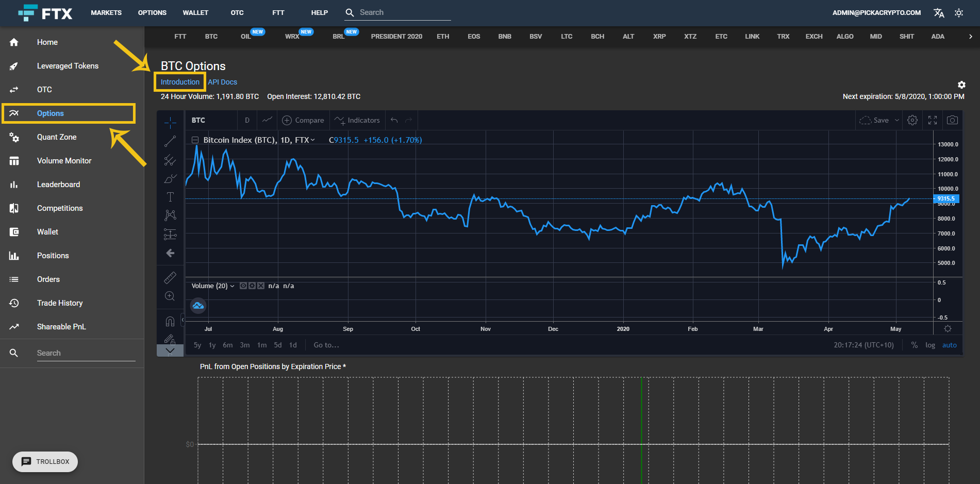This screenshot has width=980, height=484.
Task: Open the Save dropdown arrow
Action: pos(897,120)
